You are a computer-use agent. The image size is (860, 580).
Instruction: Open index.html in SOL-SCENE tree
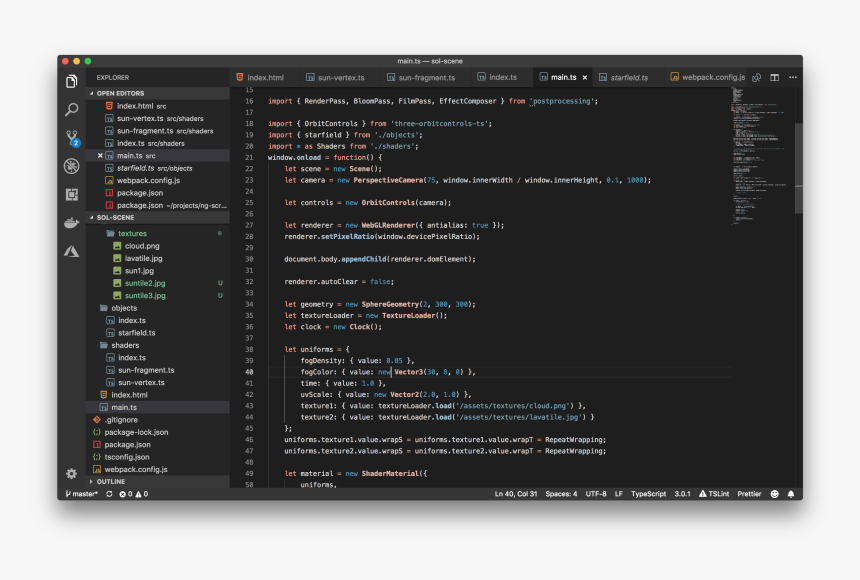158,395
